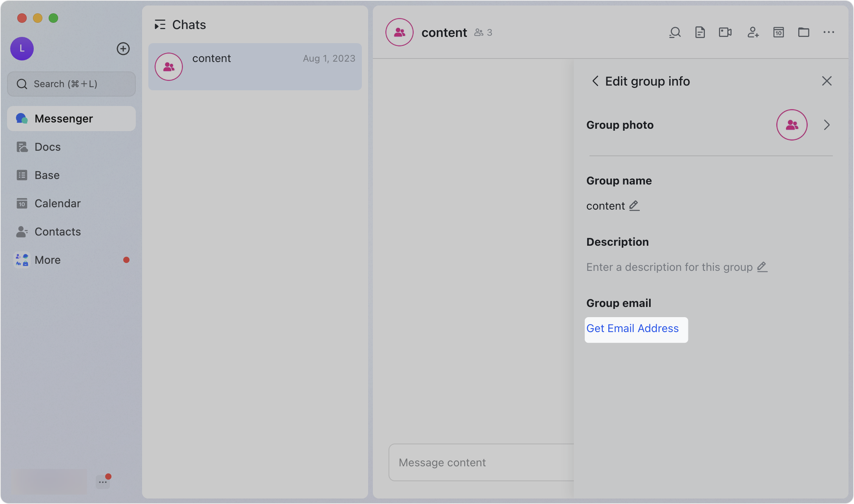This screenshot has height=504, width=854.
Task: Start a video meeting
Action: [725, 32]
